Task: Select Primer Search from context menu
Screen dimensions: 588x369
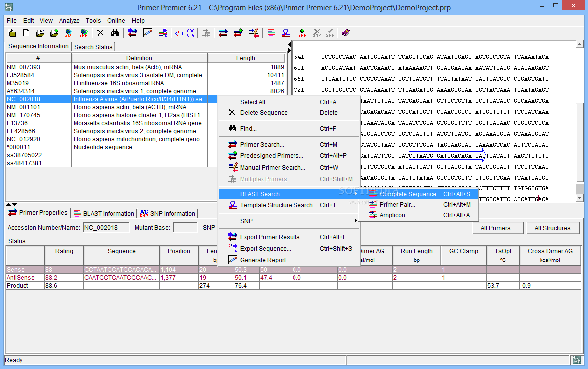Action: point(289,145)
